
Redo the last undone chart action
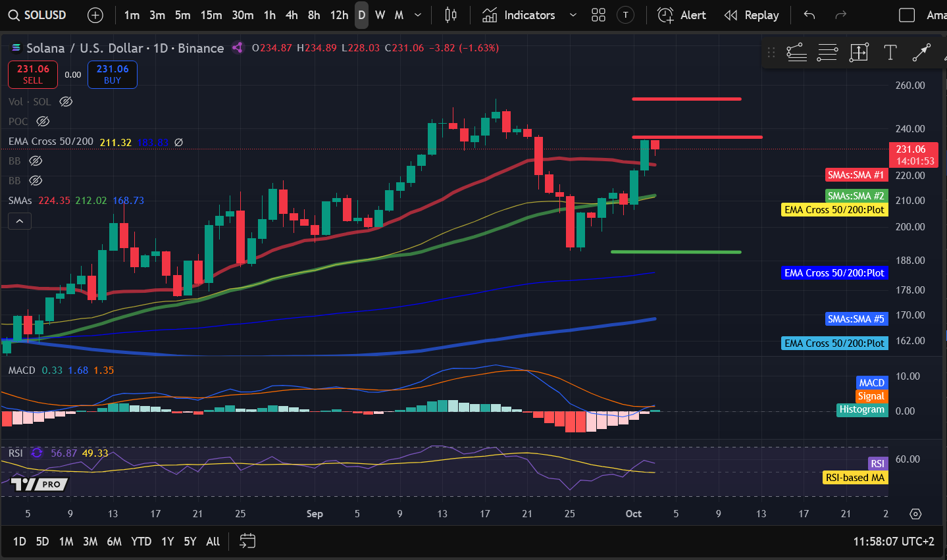(840, 15)
